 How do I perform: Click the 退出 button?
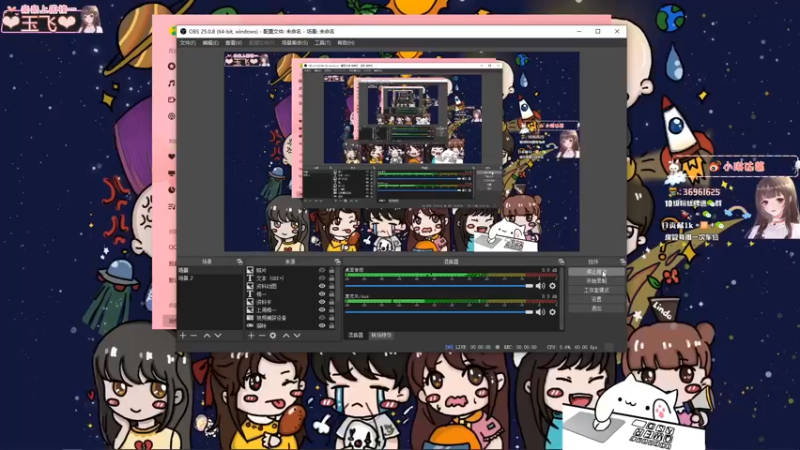tap(596, 309)
